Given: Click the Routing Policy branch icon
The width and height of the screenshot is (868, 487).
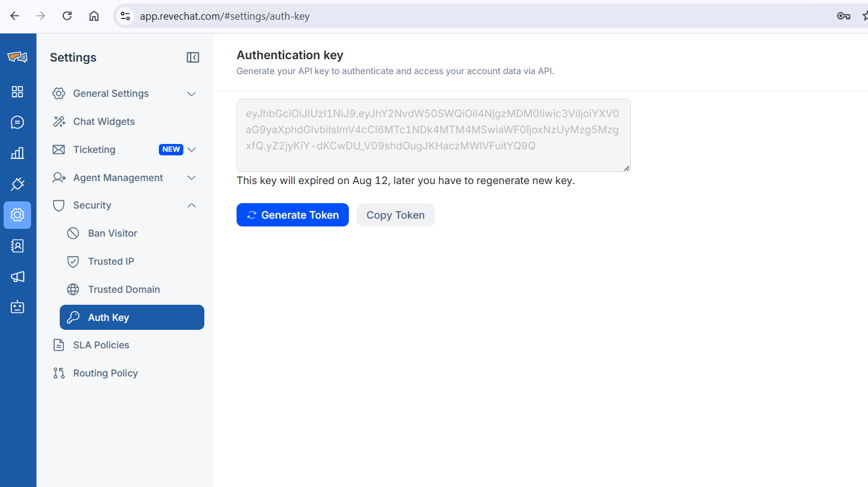Looking at the screenshot, I should (x=59, y=373).
